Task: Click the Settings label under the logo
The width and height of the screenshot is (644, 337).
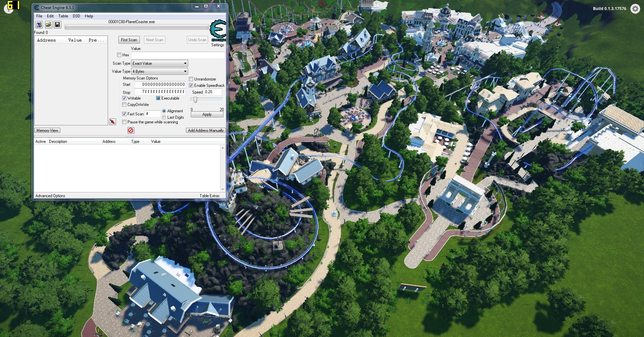Action: [218, 45]
